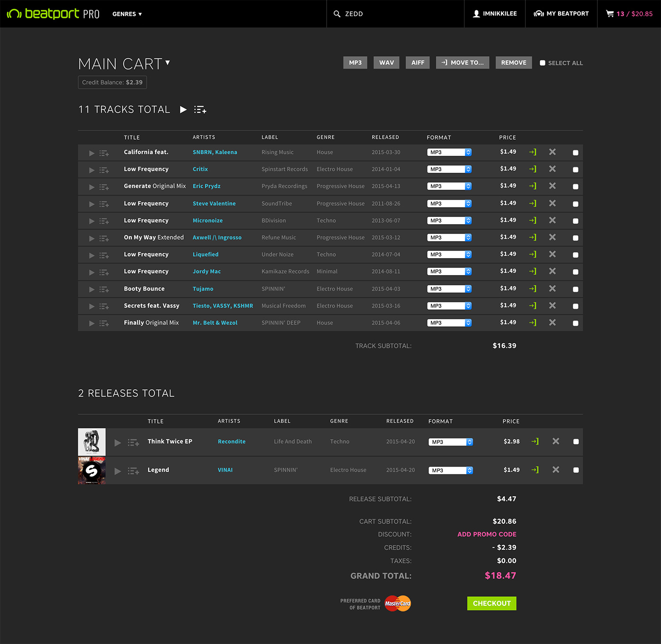This screenshot has width=661, height=644.
Task: Set selected items to AIFF format
Action: (x=418, y=63)
